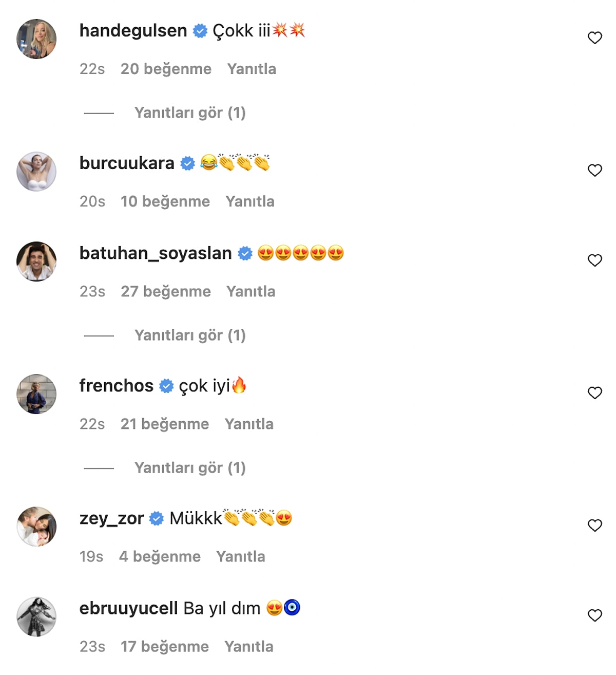Open the ebruuyucell username link
This screenshot has width=616, height=675.
coord(129,608)
